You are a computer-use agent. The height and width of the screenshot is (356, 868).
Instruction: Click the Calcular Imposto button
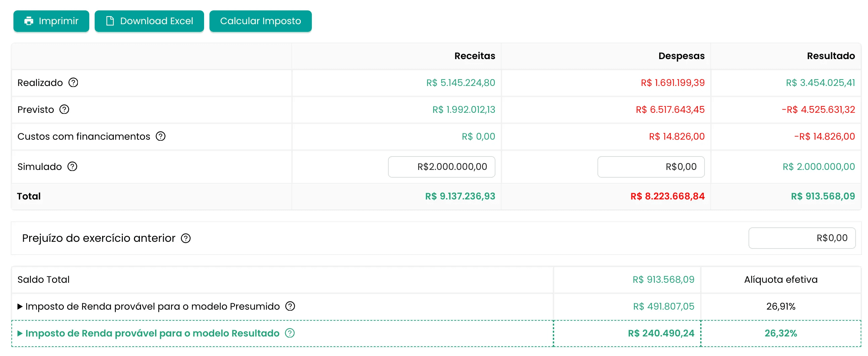[x=260, y=21]
